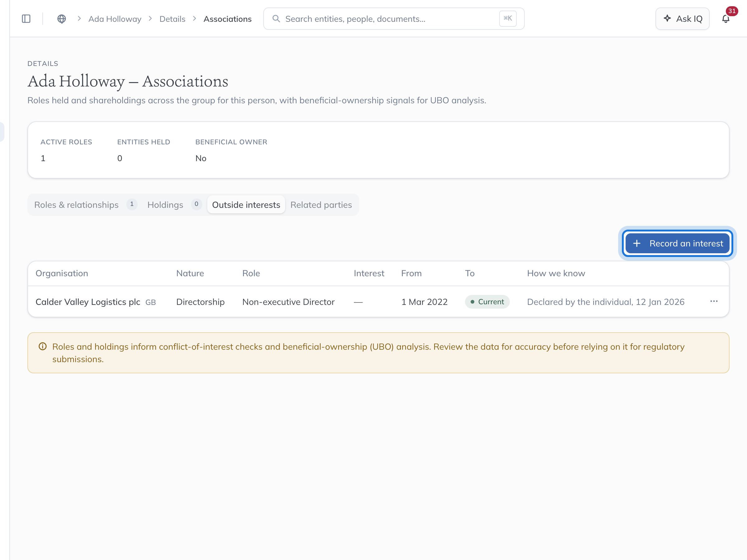
Task: Click the How we know header
Action: tap(556, 273)
